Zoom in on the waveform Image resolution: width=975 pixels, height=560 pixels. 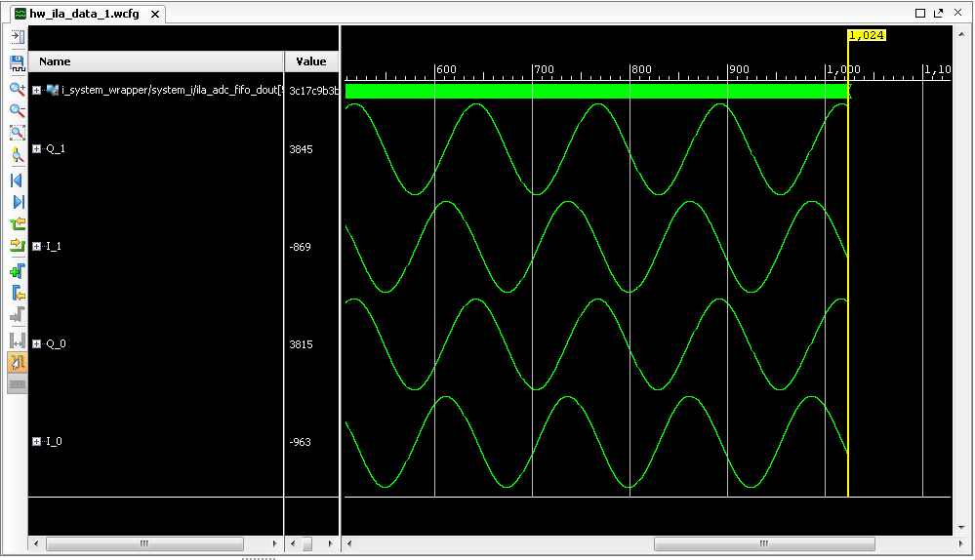(x=18, y=89)
